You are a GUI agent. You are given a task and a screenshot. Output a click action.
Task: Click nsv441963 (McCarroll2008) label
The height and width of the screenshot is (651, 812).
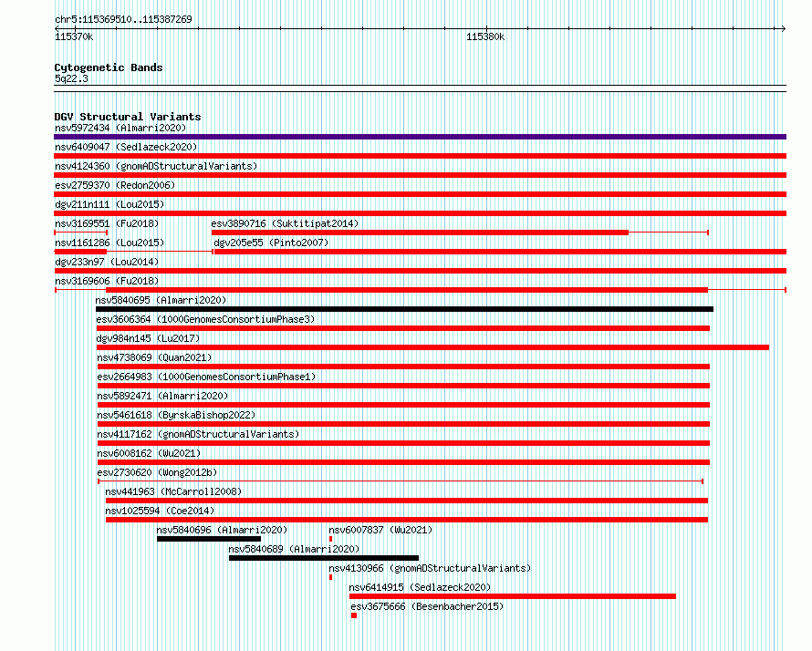click(x=173, y=491)
